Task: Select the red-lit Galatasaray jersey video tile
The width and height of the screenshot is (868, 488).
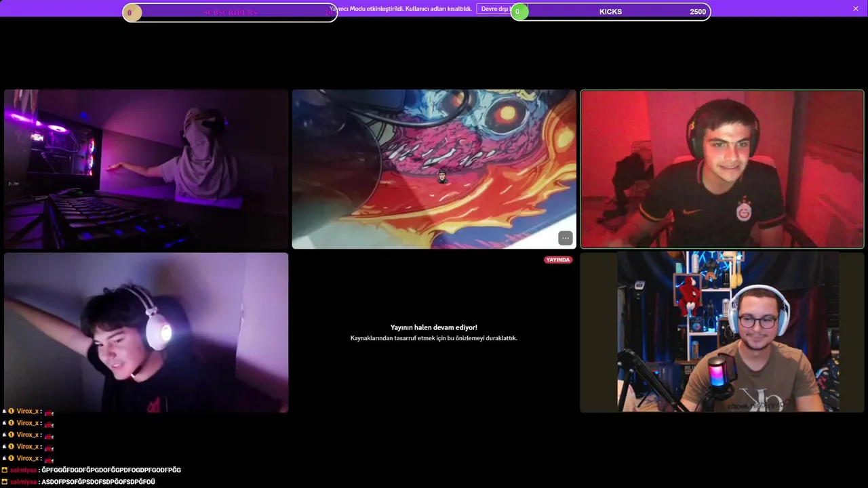Action: tap(722, 169)
